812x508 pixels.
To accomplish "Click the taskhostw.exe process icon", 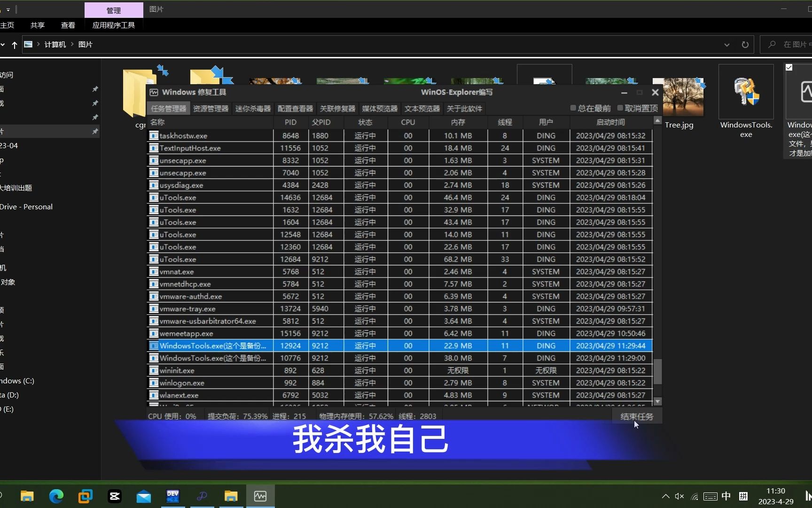I will (x=154, y=135).
